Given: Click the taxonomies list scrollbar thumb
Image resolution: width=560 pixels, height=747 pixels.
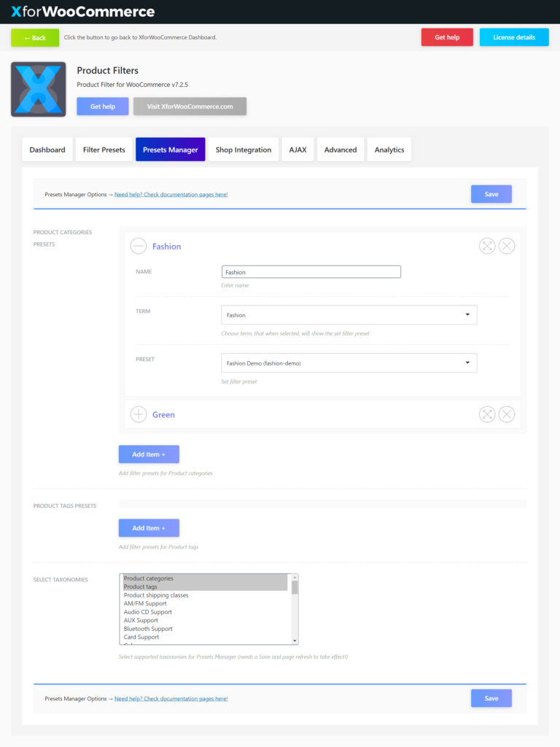Looking at the screenshot, I should 295,587.
